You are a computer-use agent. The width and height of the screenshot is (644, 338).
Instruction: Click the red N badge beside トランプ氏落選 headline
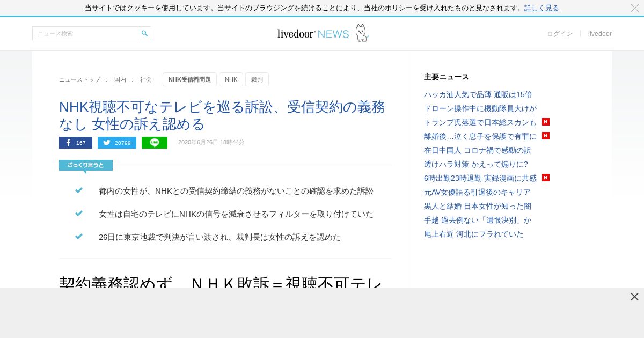[x=546, y=122]
